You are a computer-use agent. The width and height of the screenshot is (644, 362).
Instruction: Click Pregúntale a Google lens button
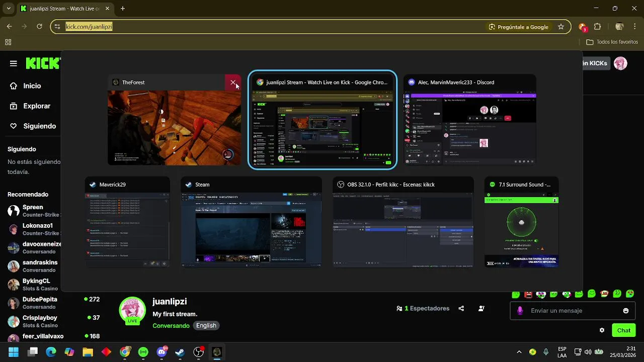518,27
